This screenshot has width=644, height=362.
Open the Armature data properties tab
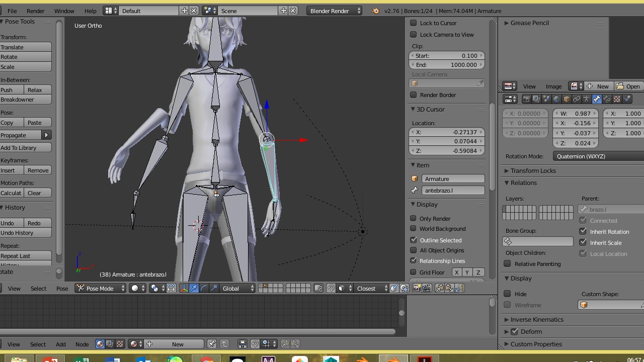(x=587, y=99)
